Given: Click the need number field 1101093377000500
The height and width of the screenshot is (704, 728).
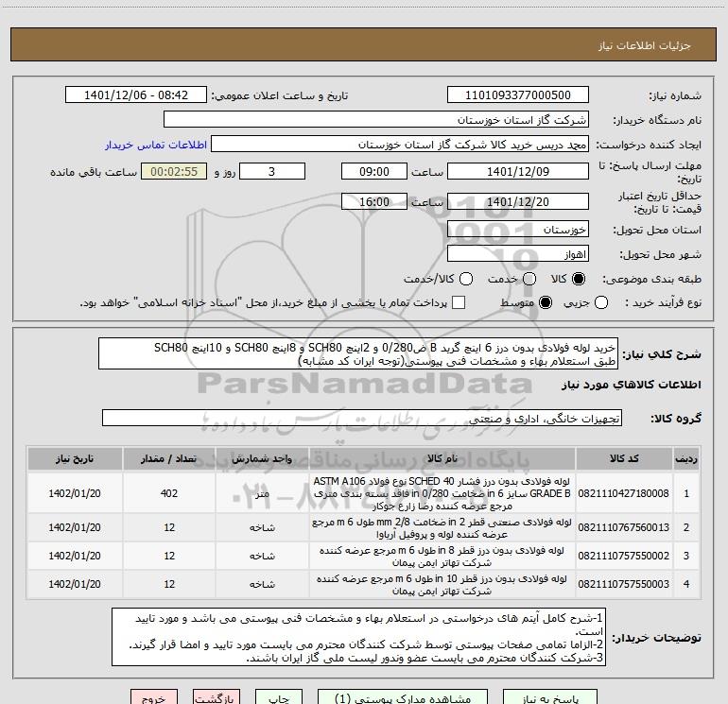Looking at the screenshot, I should [518, 95].
